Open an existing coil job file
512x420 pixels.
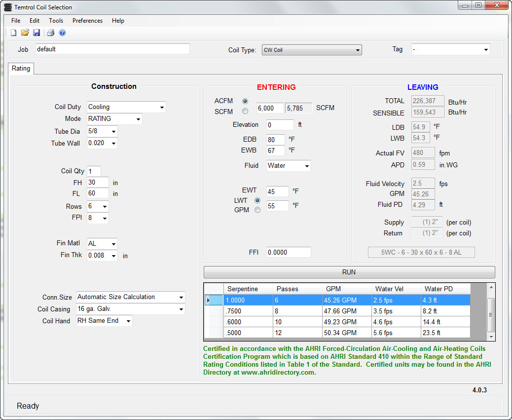click(25, 32)
